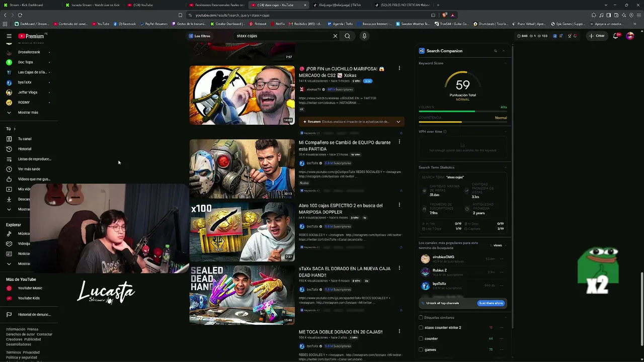The width and height of the screenshot is (644, 362).
Task: Open the Netflix bookmark
Action: [x=277, y=24]
